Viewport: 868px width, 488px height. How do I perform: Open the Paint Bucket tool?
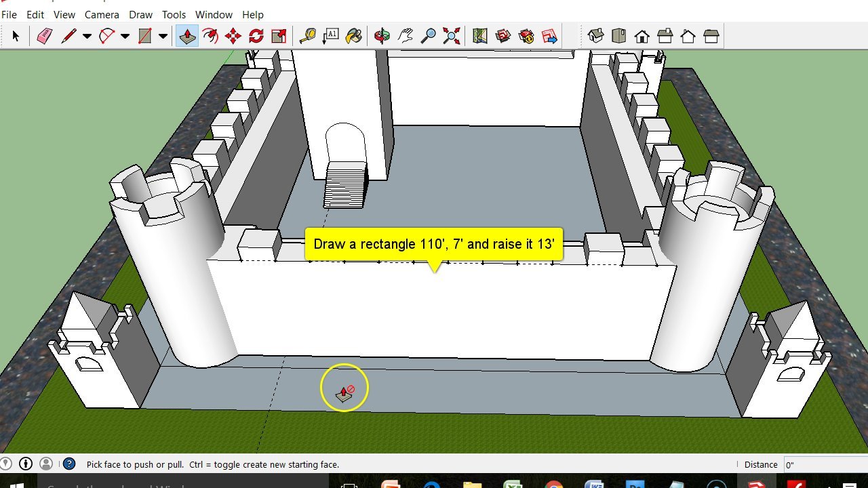pos(355,35)
